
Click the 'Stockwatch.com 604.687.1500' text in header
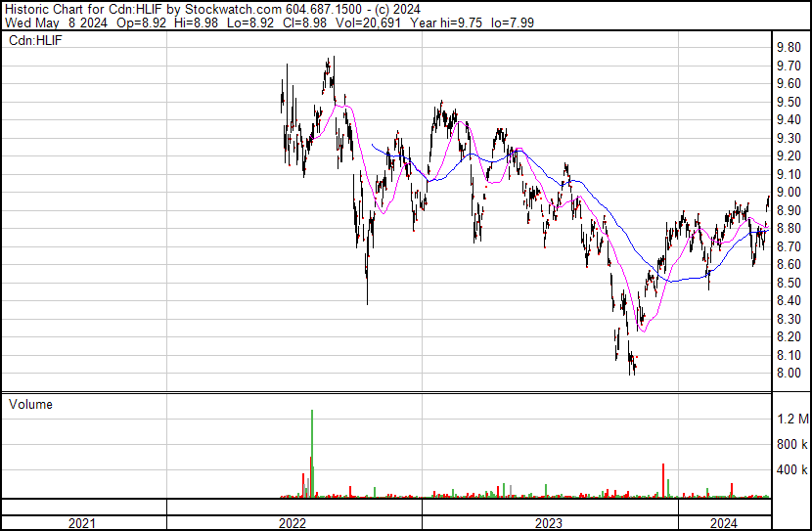(x=273, y=10)
